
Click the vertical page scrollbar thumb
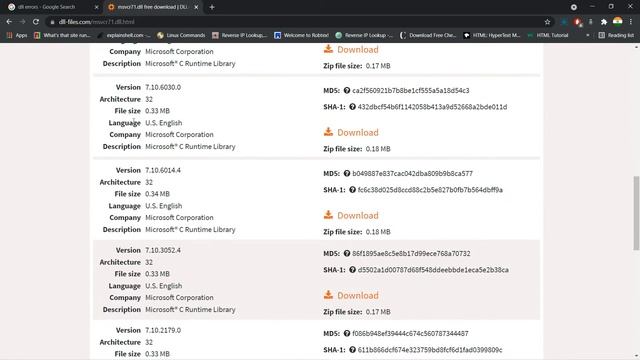[x=636, y=213]
